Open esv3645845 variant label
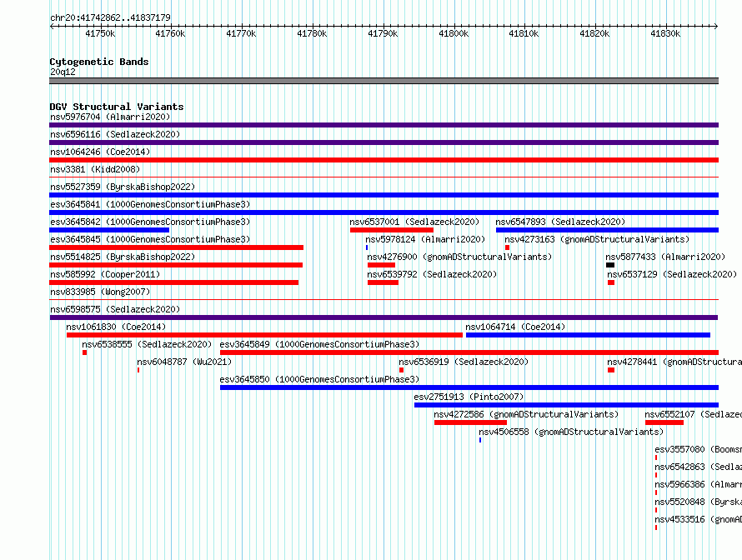 tap(150, 239)
